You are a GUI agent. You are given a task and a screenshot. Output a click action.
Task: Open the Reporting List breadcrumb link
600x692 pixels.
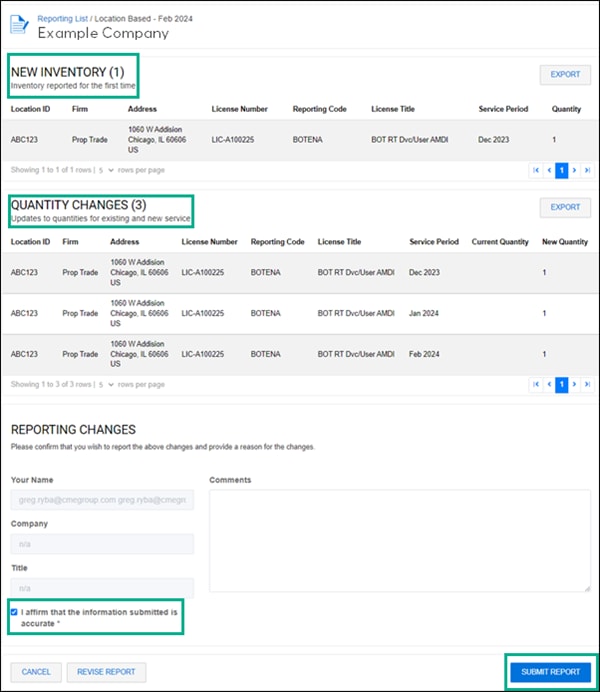click(x=63, y=18)
